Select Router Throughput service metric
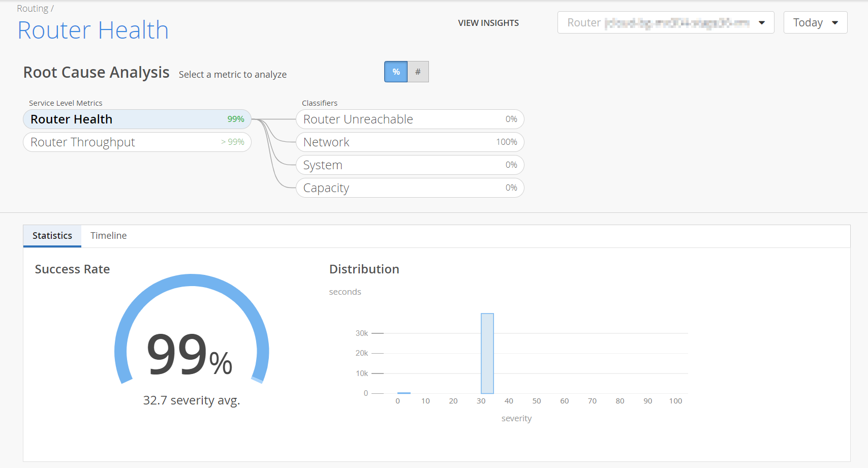Image resolution: width=868 pixels, height=468 pixels. (x=137, y=142)
